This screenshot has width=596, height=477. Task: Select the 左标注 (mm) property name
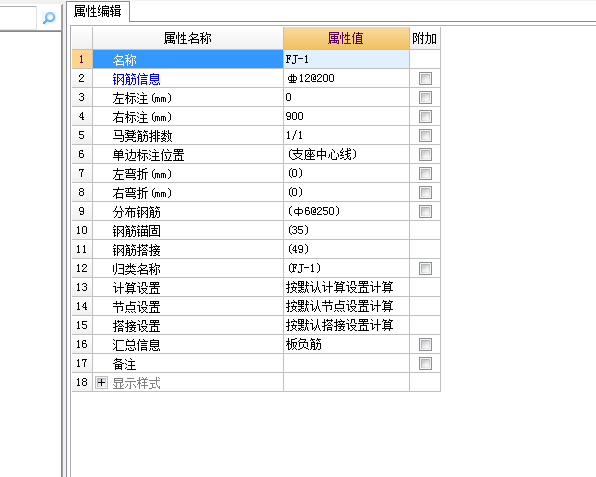tap(142, 98)
